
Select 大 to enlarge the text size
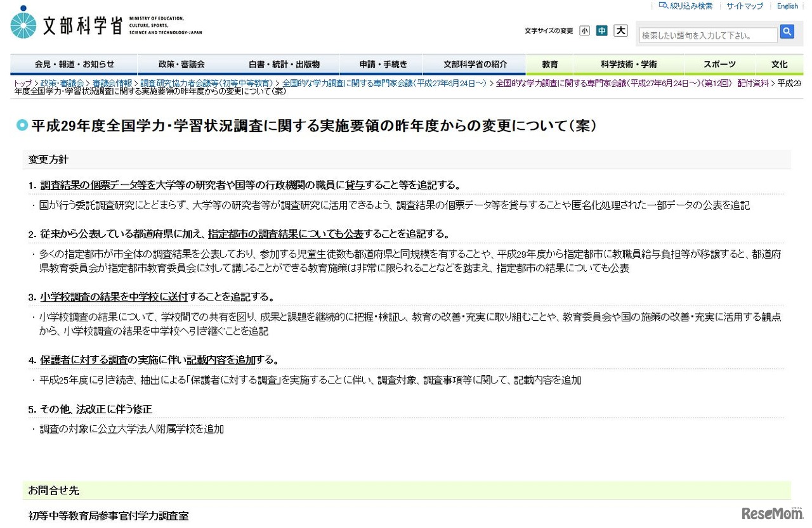[620, 30]
